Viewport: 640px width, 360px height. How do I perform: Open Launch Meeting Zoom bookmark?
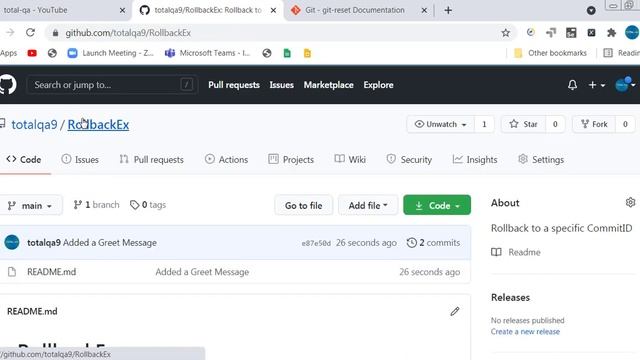pyautogui.click(x=111, y=53)
